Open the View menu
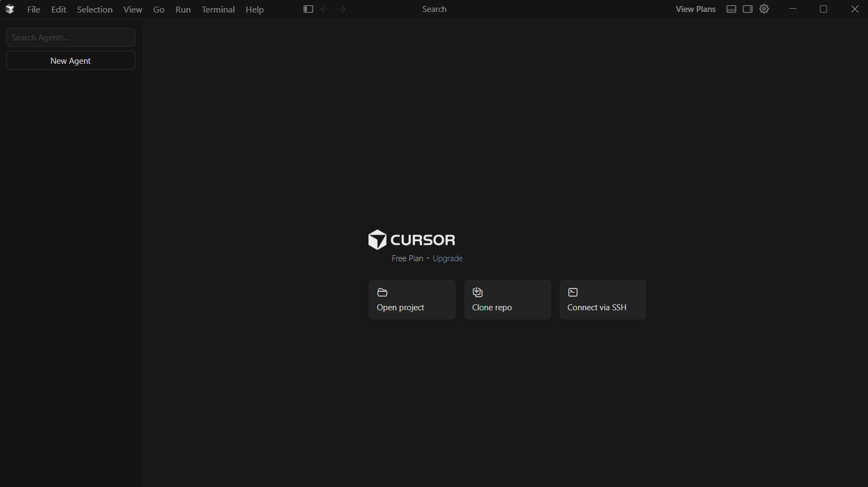 133,9
